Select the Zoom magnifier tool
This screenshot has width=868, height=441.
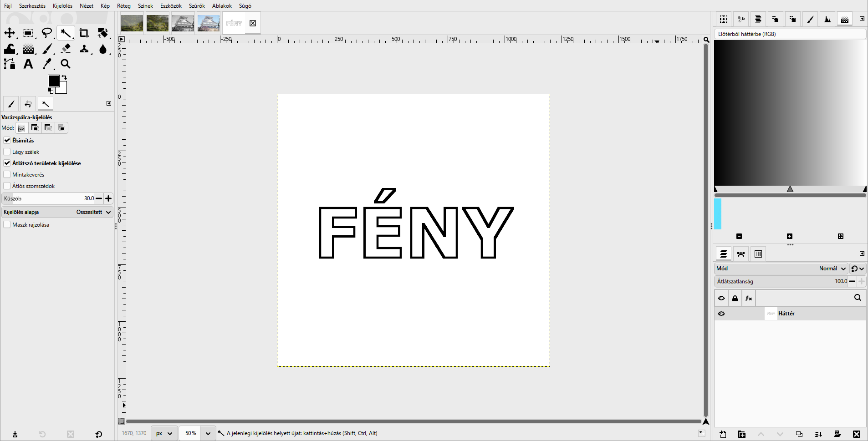click(66, 64)
